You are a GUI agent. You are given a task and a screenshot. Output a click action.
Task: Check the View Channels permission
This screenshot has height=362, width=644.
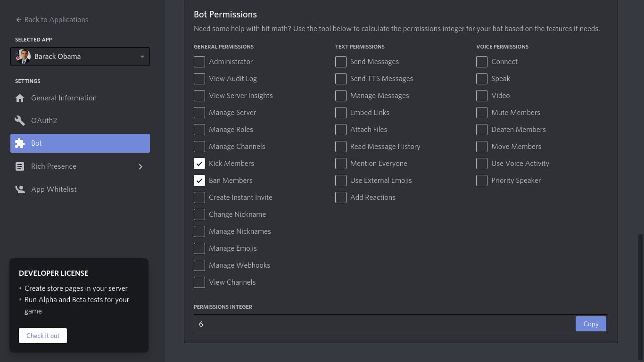click(199, 282)
